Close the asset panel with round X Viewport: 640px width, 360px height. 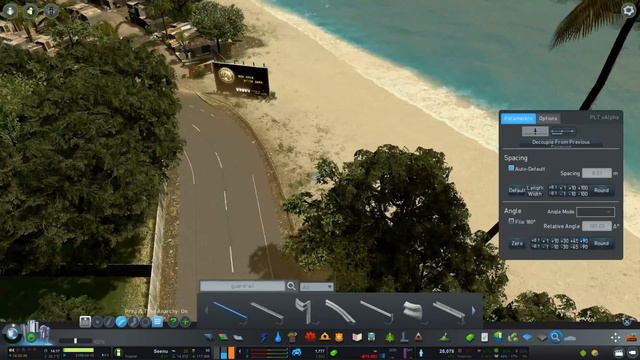click(627, 322)
